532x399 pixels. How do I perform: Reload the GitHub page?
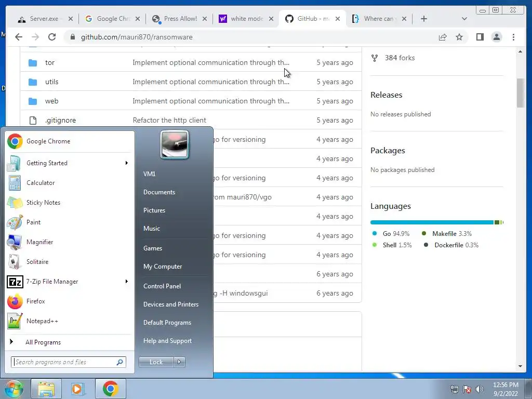[x=52, y=37]
